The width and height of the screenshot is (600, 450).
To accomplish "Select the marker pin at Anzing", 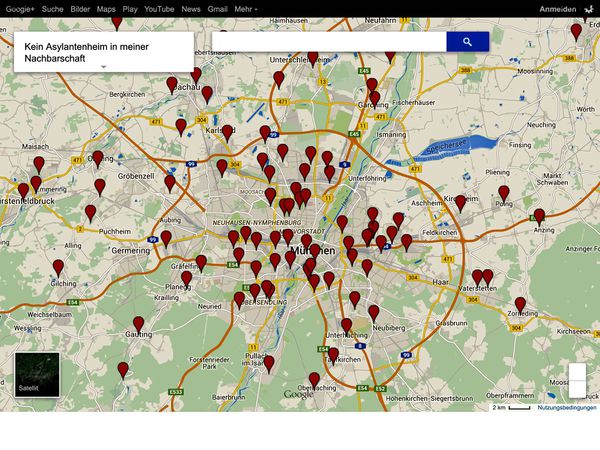I will pyautogui.click(x=539, y=216).
